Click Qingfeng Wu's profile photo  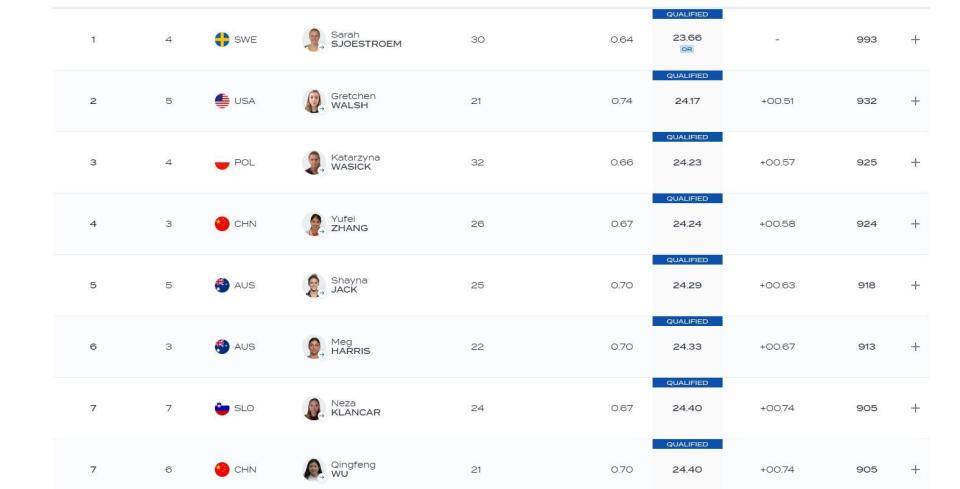click(313, 470)
